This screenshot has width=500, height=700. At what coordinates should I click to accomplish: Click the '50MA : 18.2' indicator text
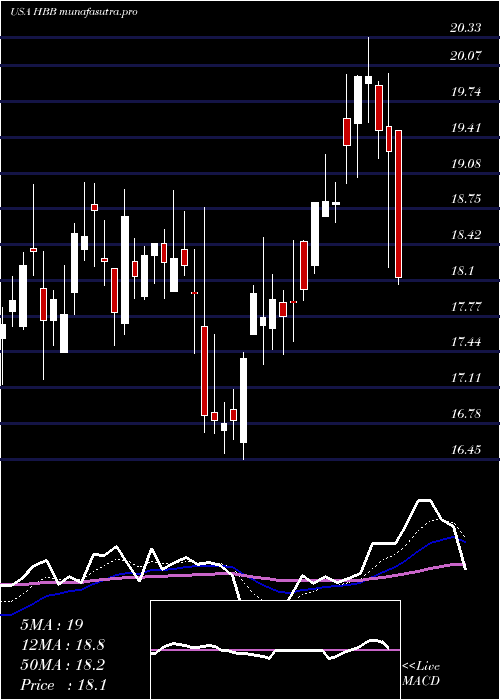(62, 665)
